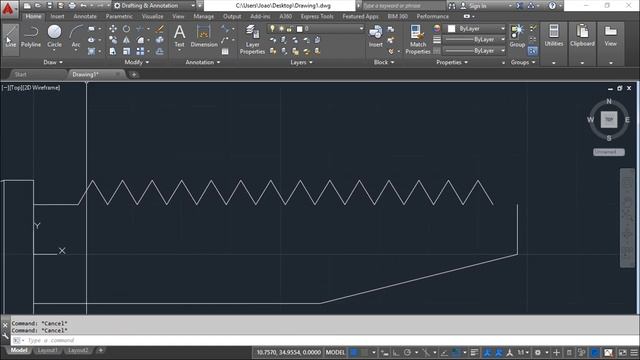This screenshot has height=360, width=640.
Task: Toggle lineweight display in status bar
Action: pos(474,352)
